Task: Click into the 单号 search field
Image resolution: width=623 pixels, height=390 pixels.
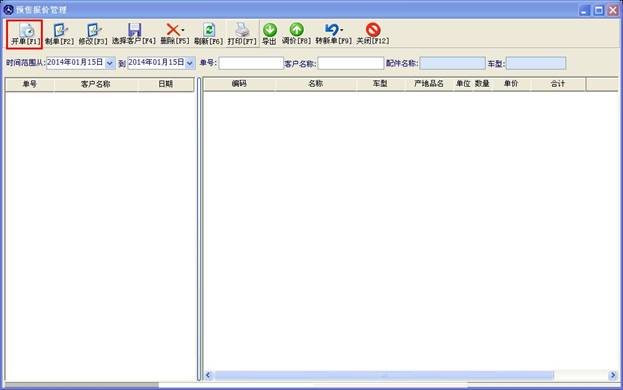Action: tap(251, 63)
